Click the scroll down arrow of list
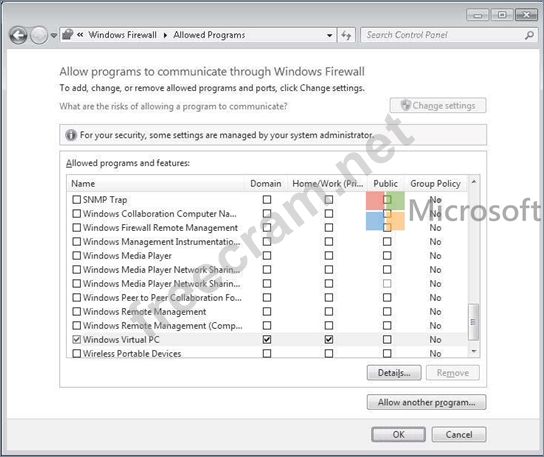 (x=474, y=352)
